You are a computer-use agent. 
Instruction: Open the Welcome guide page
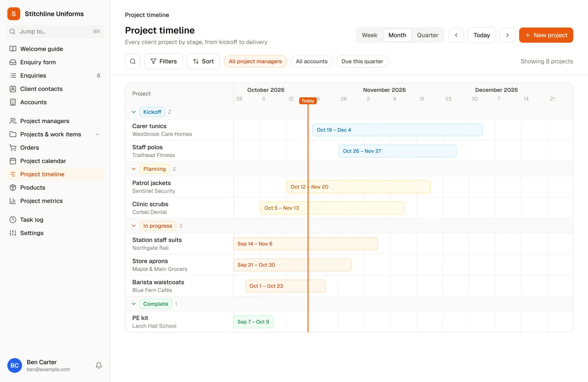click(x=55, y=49)
